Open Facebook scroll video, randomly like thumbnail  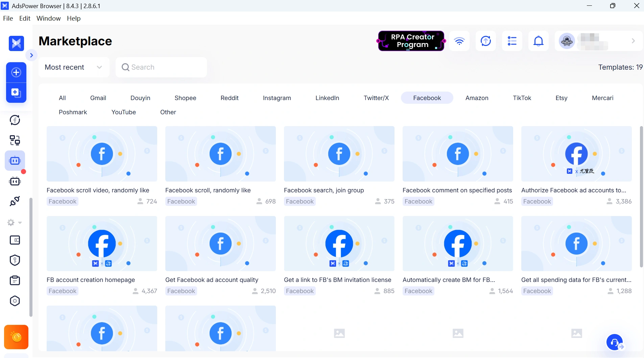[x=102, y=154]
